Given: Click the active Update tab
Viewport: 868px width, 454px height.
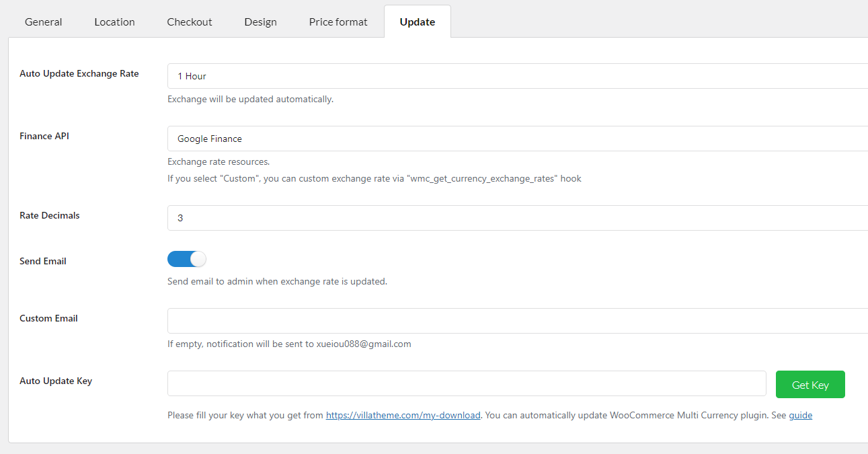Looking at the screenshot, I should [417, 22].
